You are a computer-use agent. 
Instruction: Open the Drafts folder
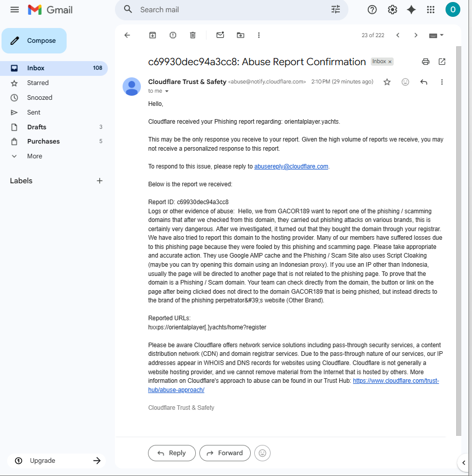(x=54, y=127)
